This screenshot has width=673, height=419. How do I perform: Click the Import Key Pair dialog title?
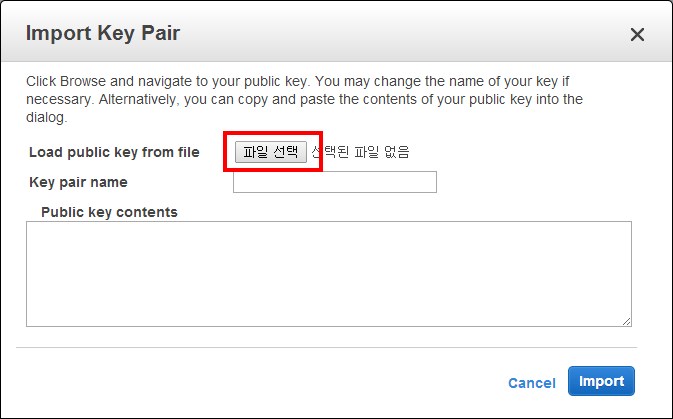pyautogui.click(x=102, y=34)
